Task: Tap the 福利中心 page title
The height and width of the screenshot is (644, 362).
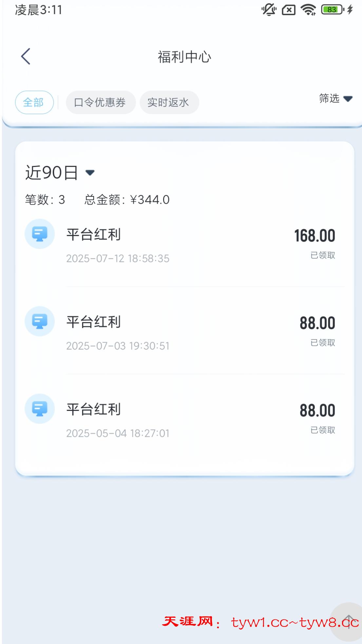Action: tap(184, 57)
